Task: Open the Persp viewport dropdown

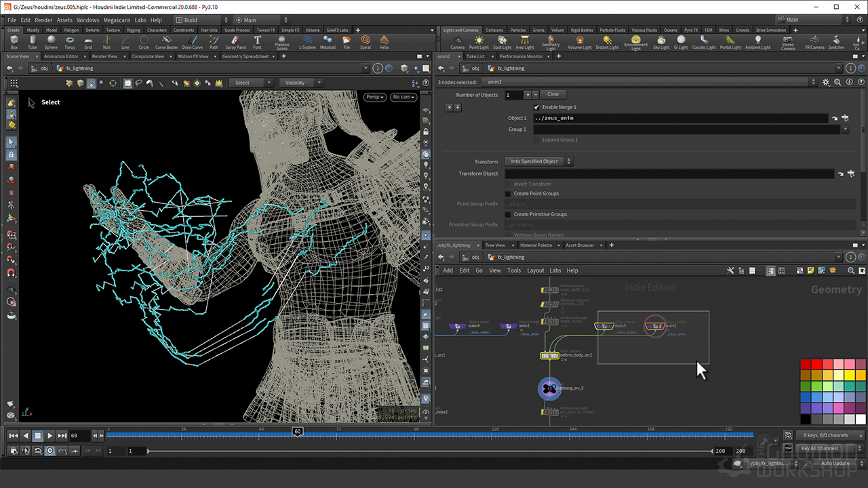Action: pos(375,97)
